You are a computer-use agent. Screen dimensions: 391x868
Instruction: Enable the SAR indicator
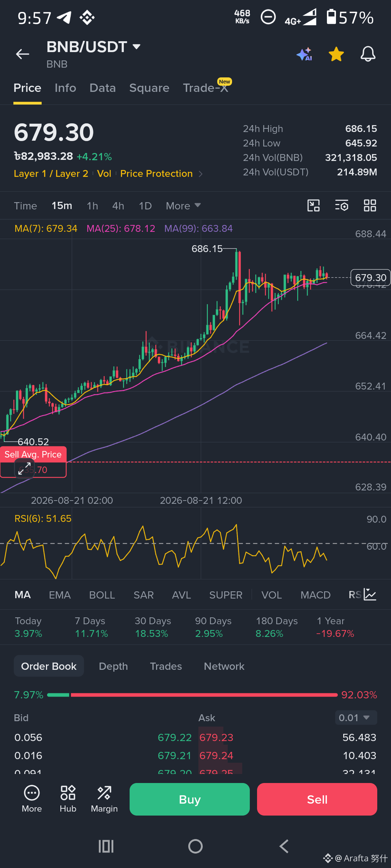[x=144, y=595]
